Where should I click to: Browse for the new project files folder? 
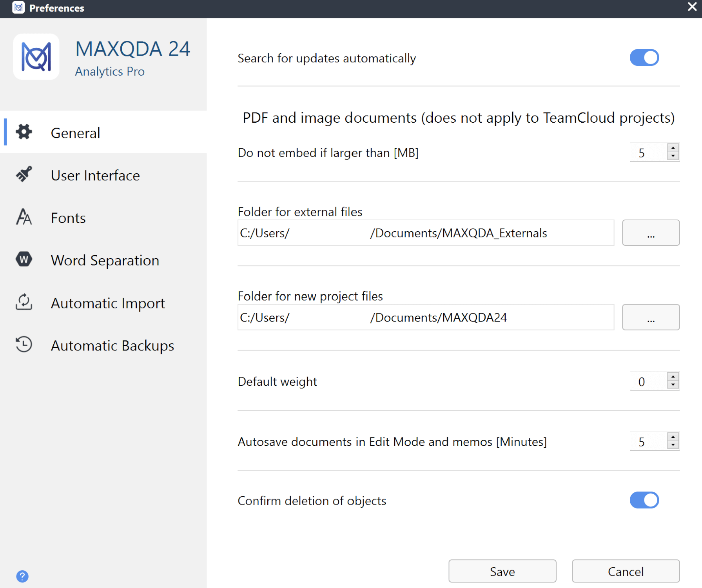point(651,317)
